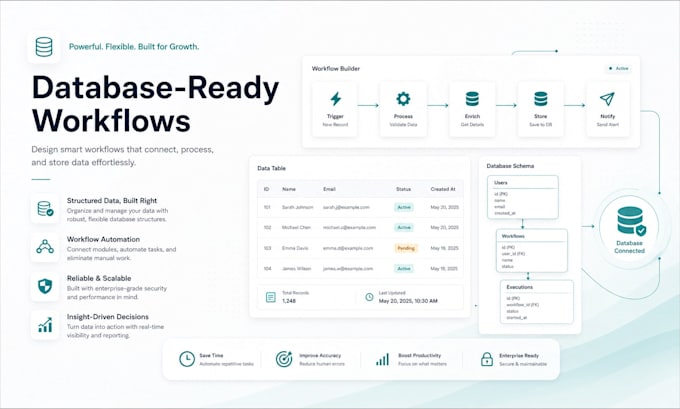
Task: Click the Database Connected label
Action: coord(629,247)
